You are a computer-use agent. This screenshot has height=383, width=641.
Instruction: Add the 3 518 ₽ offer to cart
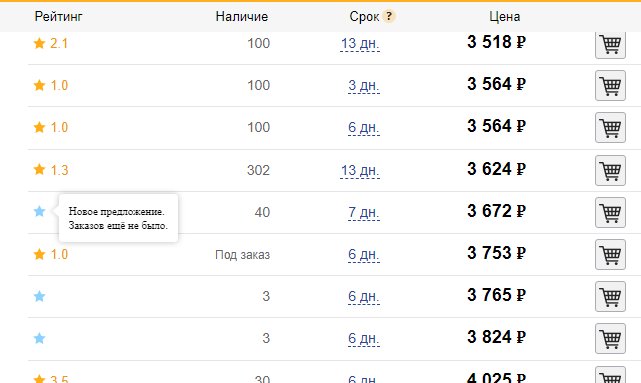(610, 44)
